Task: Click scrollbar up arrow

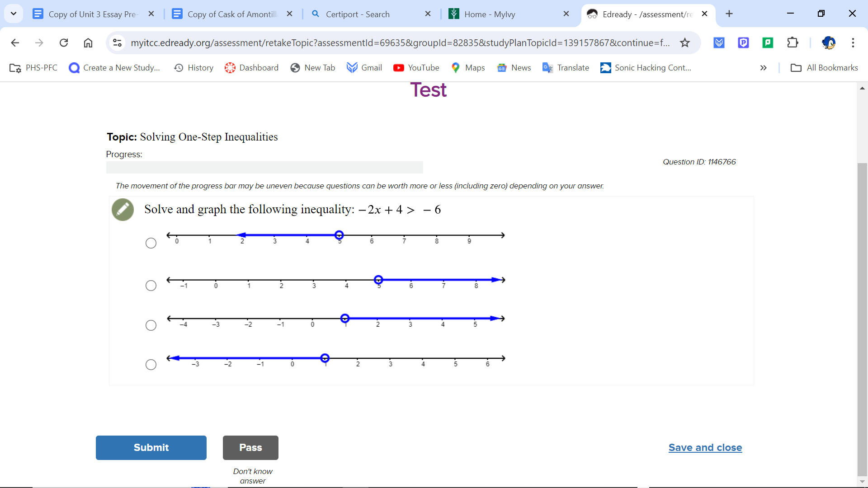Action: click(x=862, y=88)
